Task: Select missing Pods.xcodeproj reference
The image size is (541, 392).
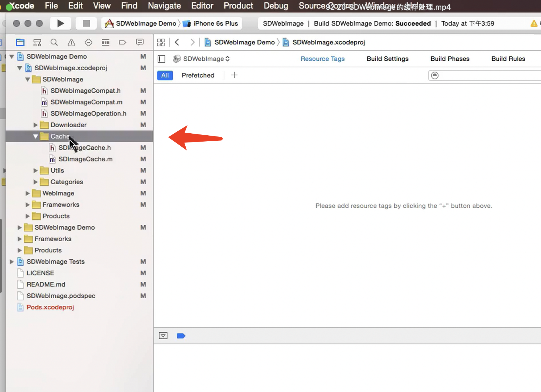Action: click(50, 307)
